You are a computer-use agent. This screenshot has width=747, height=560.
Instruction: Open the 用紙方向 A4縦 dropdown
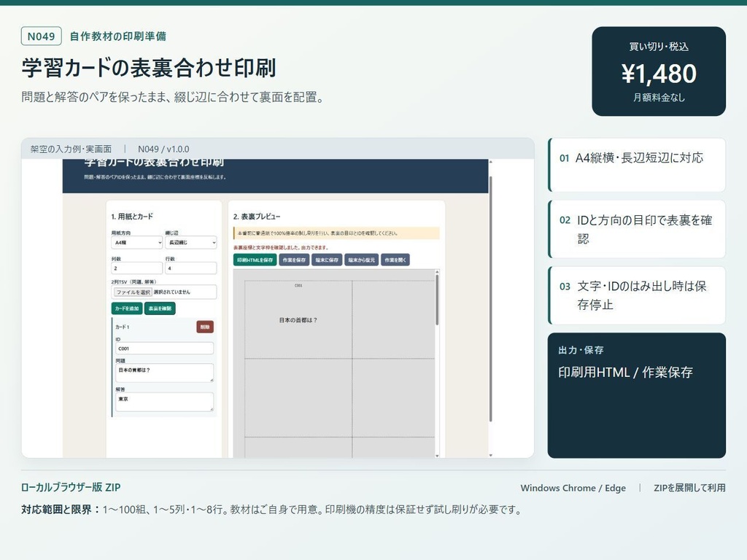[137, 242]
